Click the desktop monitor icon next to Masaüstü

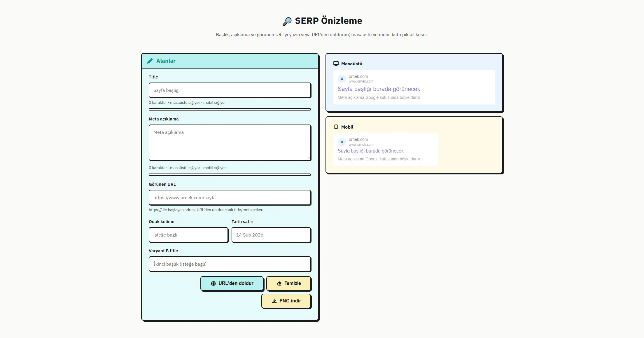[x=336, y=64]
